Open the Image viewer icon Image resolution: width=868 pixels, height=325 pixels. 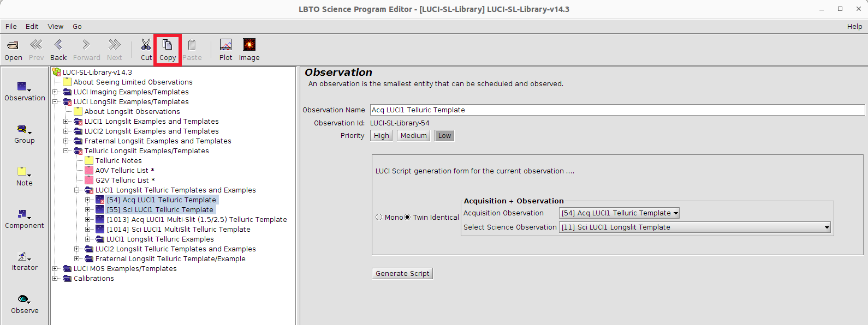(x=249, y=45)
